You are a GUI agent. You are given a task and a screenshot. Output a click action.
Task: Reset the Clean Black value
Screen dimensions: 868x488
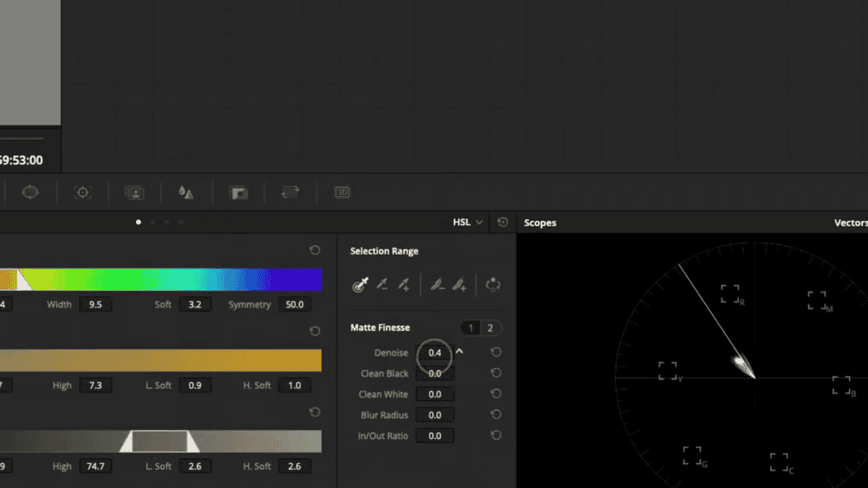496,373
